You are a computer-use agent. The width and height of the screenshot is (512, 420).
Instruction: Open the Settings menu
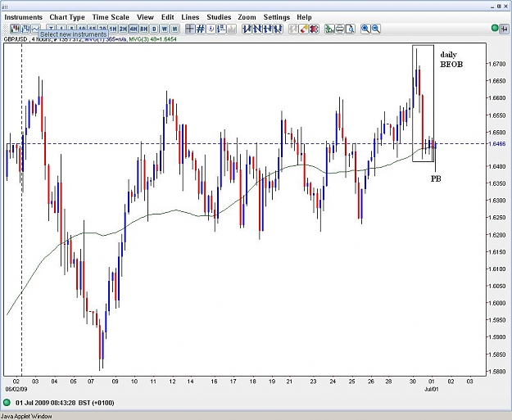277,17
